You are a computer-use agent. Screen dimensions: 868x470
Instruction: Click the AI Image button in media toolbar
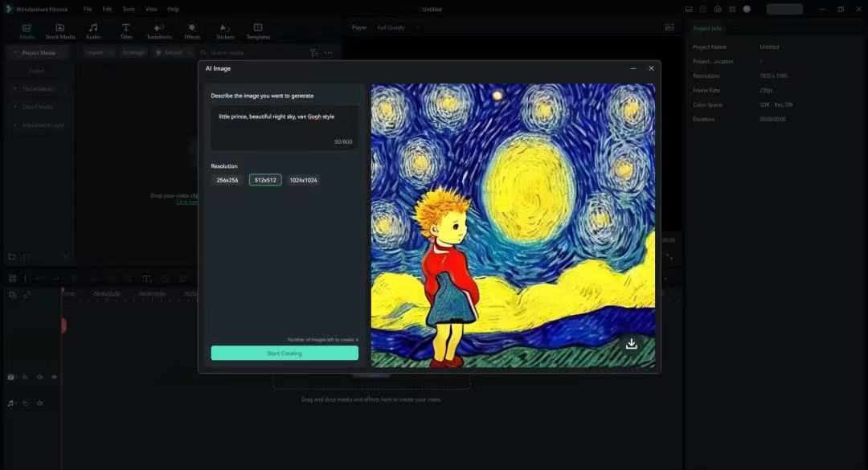coord(133,53)
